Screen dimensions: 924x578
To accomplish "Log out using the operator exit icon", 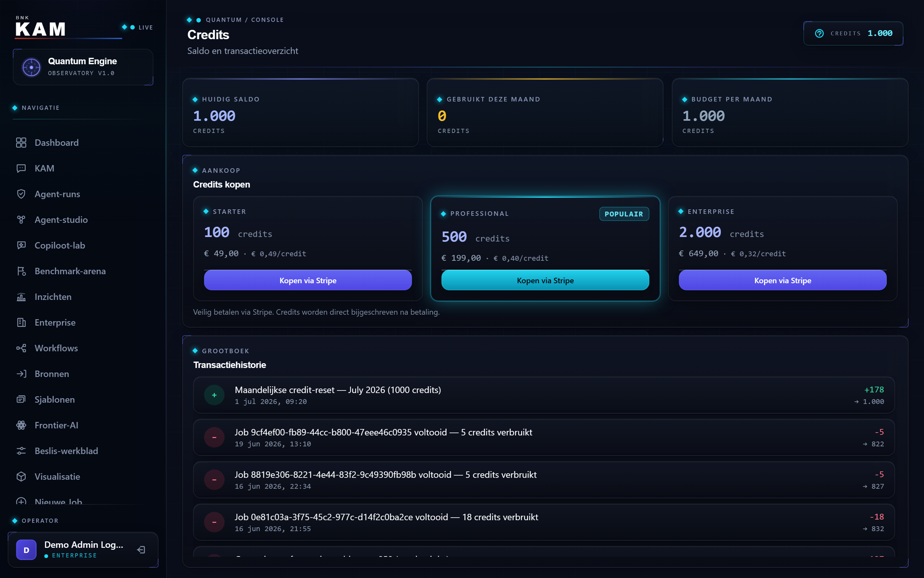I will [141, 550].
